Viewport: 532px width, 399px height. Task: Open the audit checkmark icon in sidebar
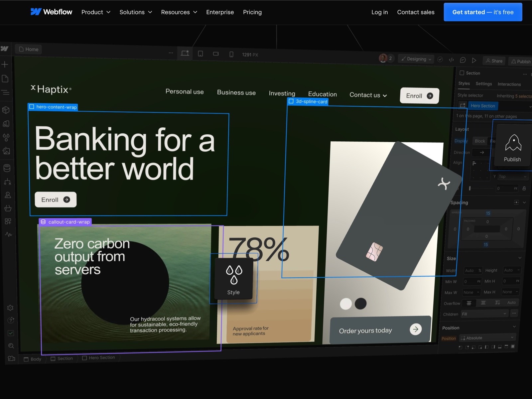(11, 333)
